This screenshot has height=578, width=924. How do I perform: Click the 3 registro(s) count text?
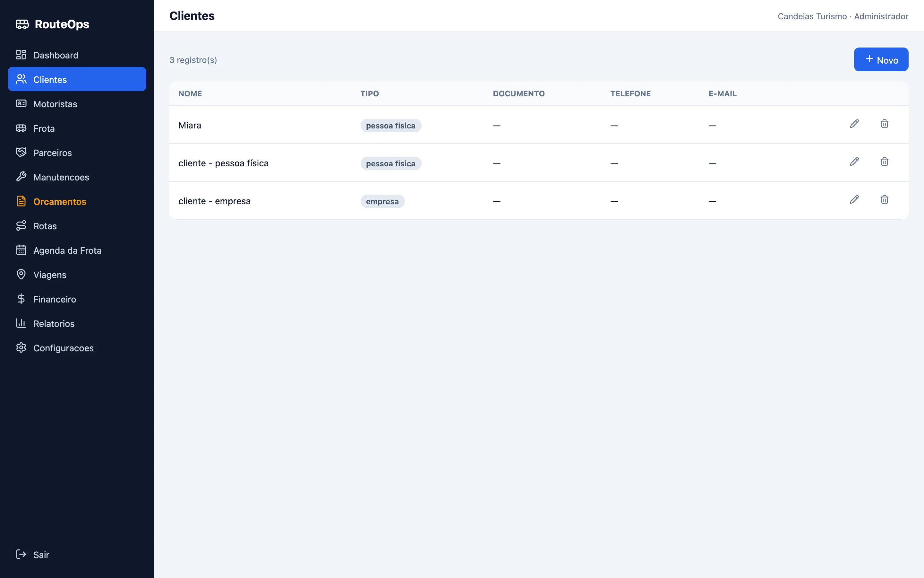click(x=193, y=60)
